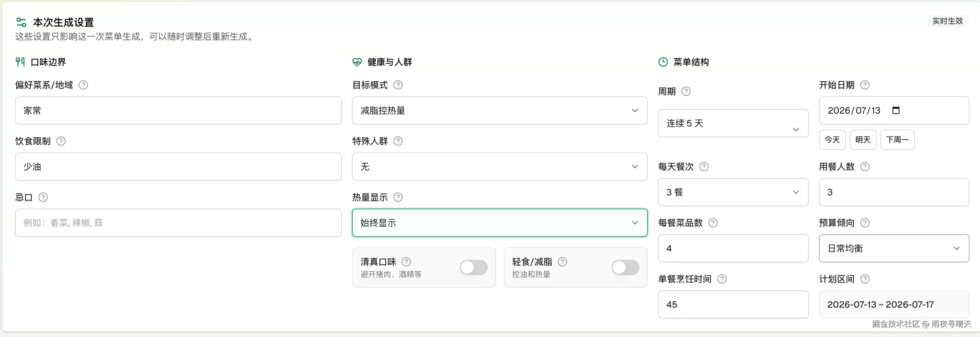Image resolution: width=980 pixels, height=337 pixels.
Task: Enable the 清真口味 toggle
Action: pos(473,267)
